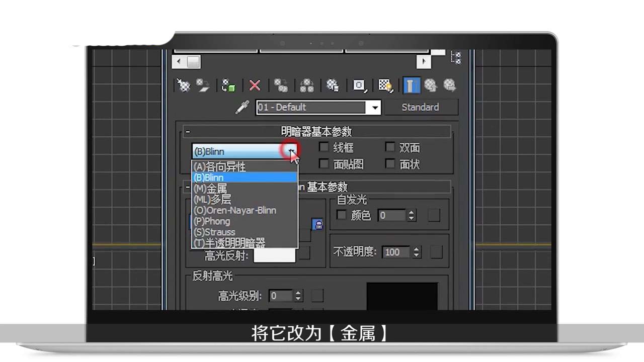The image size is (644, 362).
Task: Check the 自发光 颜色 checkbox
Action: pyautogui.click(x=341, y=215)
